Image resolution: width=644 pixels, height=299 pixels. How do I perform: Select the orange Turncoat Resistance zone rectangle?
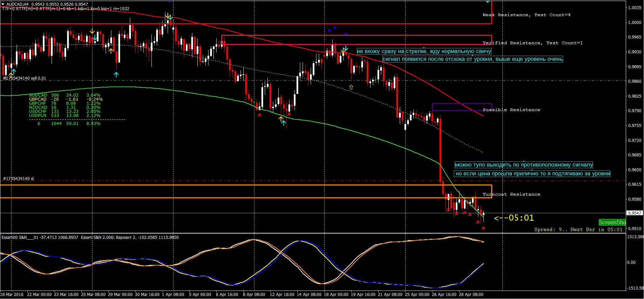coord(246,191)
